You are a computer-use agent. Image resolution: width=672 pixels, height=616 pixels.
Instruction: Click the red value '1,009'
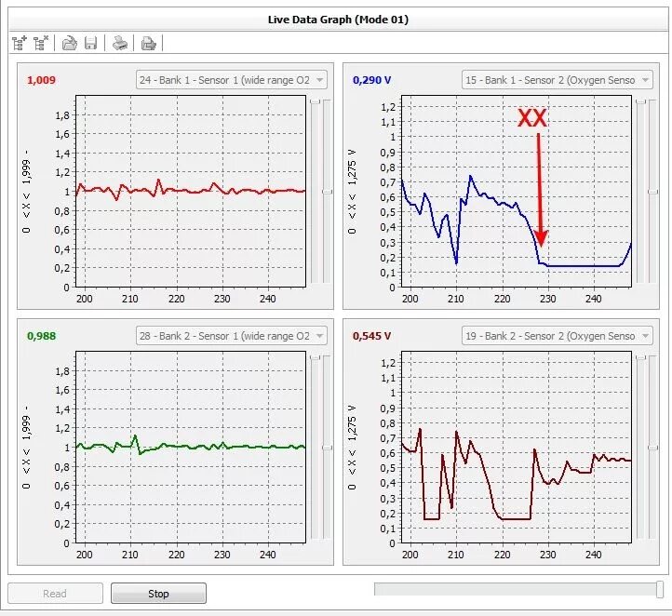tap(41, 80)
